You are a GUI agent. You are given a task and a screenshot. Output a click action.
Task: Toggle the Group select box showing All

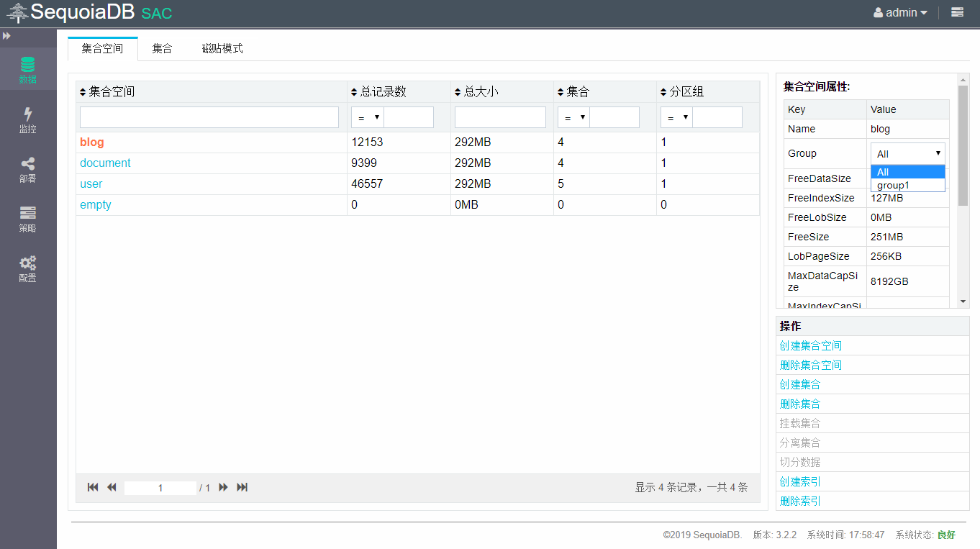pyautogui.click(x=908, y=153)
